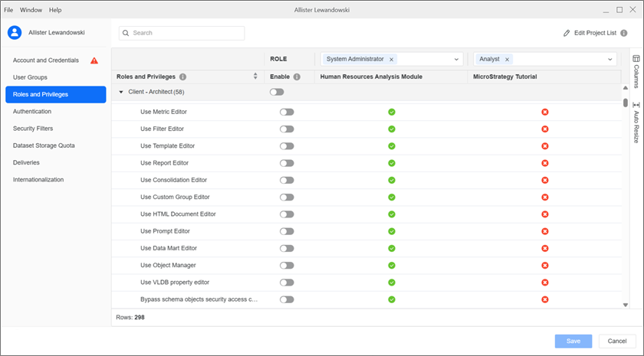The height and width of the screenshot is (356, 644).
Task: Click the info icon beside Enable header
Action: point(297,77)
